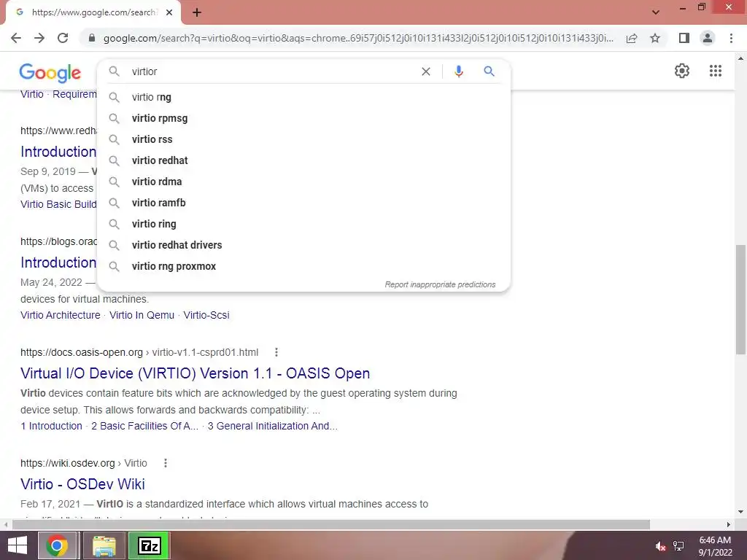Open File Explorer from the taskbar

pyautogui.click(x=104, y=545)
